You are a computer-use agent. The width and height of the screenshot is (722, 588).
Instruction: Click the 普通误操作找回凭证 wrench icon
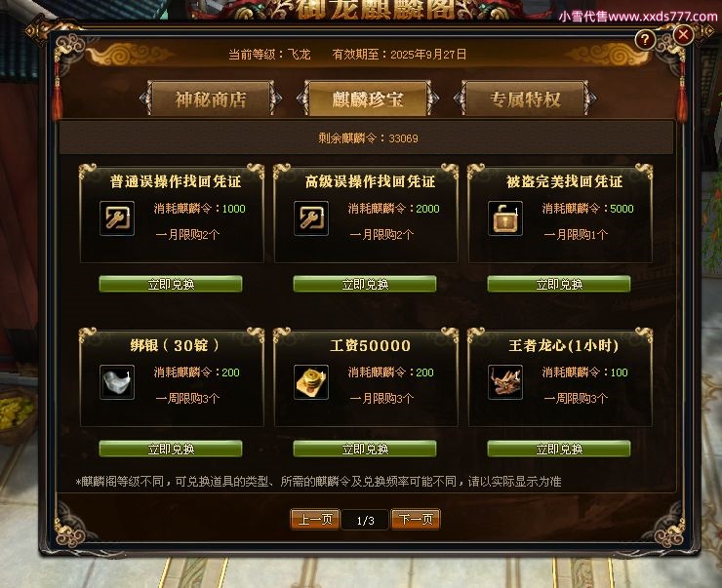point(117,218)
